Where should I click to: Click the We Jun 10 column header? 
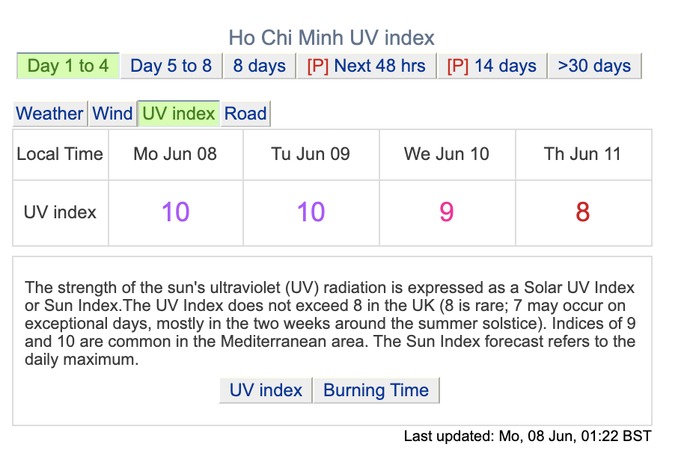click(447, 154)
